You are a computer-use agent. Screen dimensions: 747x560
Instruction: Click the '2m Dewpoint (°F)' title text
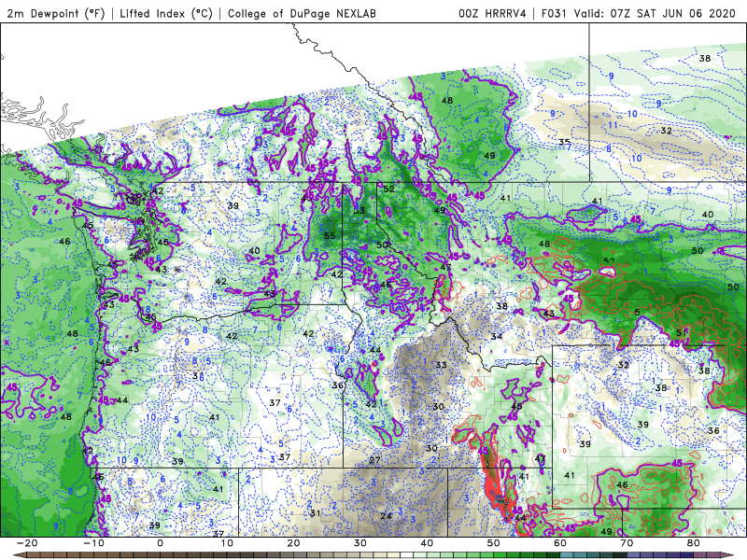pos(55,14)
